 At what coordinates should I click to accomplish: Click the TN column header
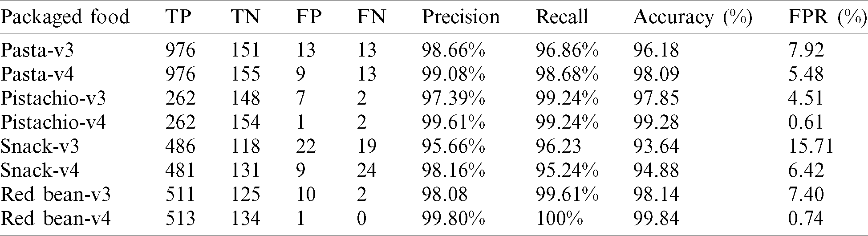pyautogui.click(x=245, y=17)
